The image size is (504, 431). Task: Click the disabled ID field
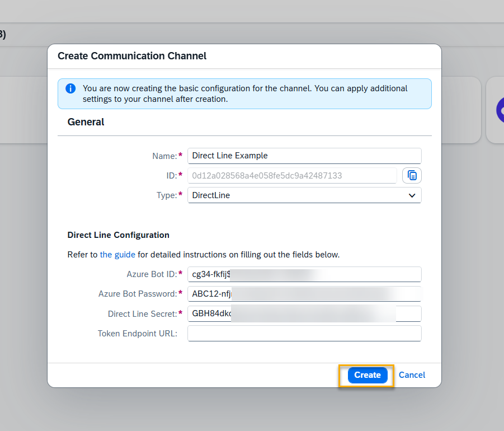[x=292, y=176]
